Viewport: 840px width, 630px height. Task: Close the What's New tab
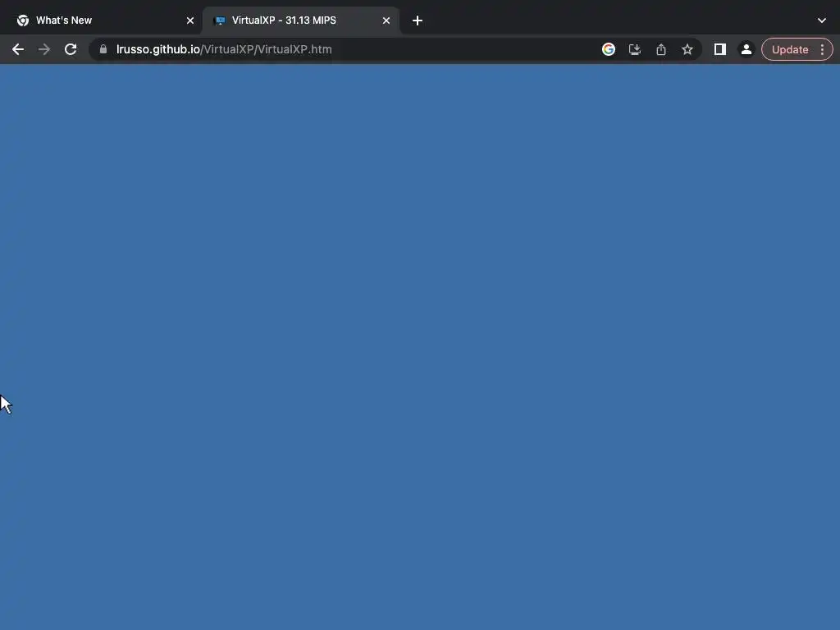coord(190,21)
